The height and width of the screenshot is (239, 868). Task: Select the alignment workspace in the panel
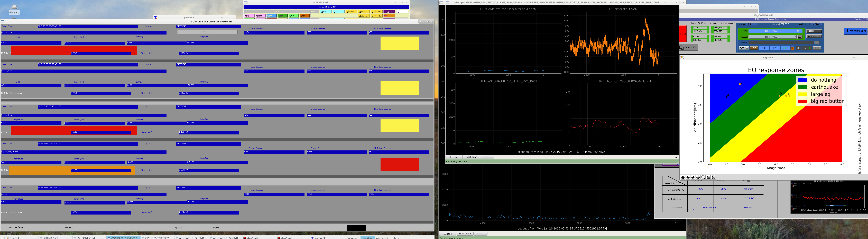tap(382, 238)
